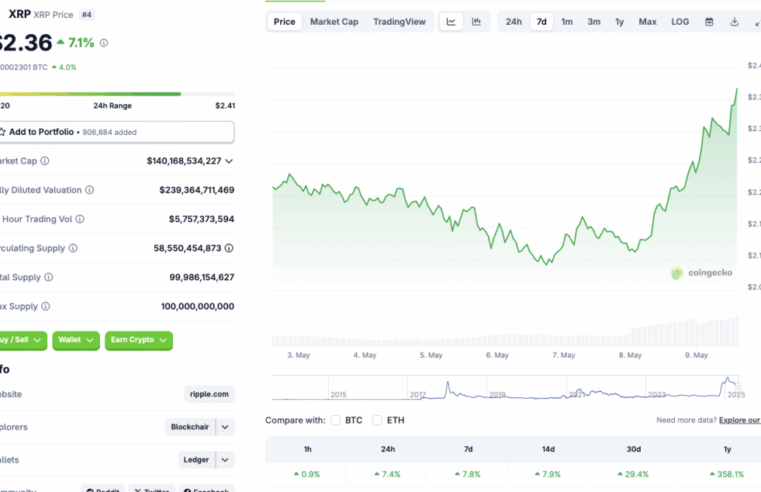Click info icon beside Diluted Valuation
Image resolution: width=761 pixels, height=492 pixels.
pyautogui.click(x=89, y=190)
